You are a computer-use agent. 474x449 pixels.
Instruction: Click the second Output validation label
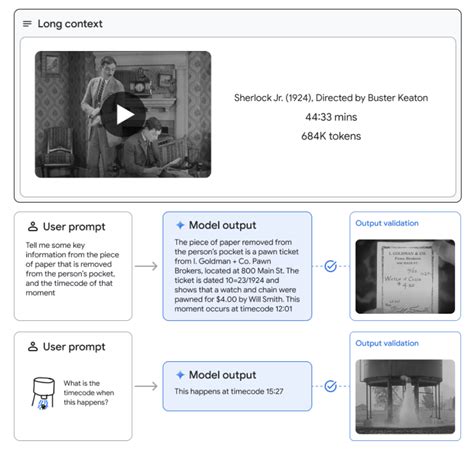tap(387, 343)
